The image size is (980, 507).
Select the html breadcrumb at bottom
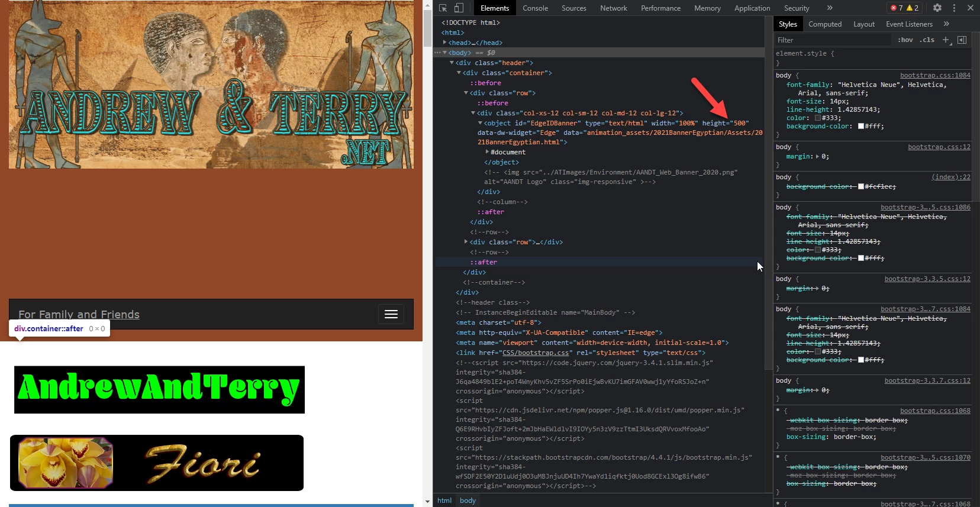[x=444, y=500]
